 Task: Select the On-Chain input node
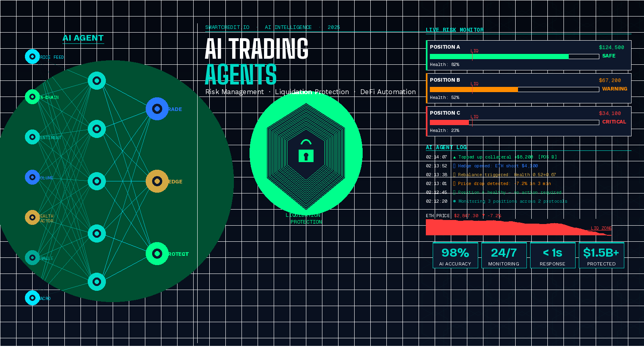click(32, 97)
